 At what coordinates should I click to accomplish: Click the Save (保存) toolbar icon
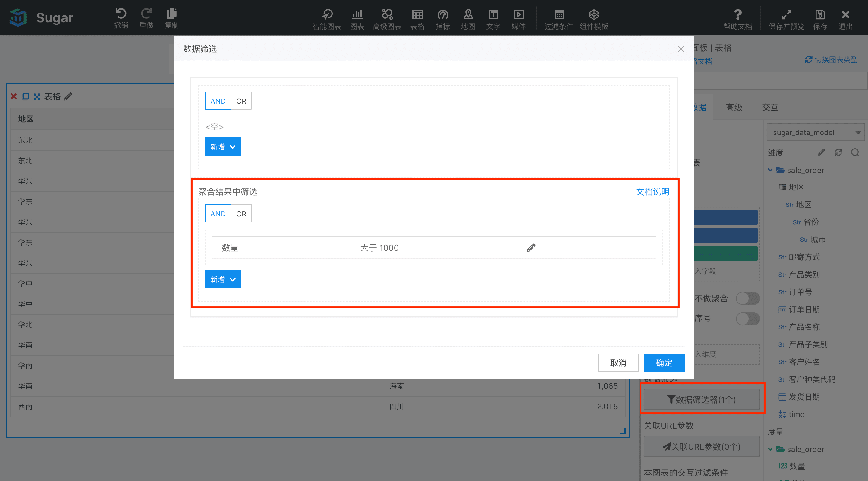(820, 19)
